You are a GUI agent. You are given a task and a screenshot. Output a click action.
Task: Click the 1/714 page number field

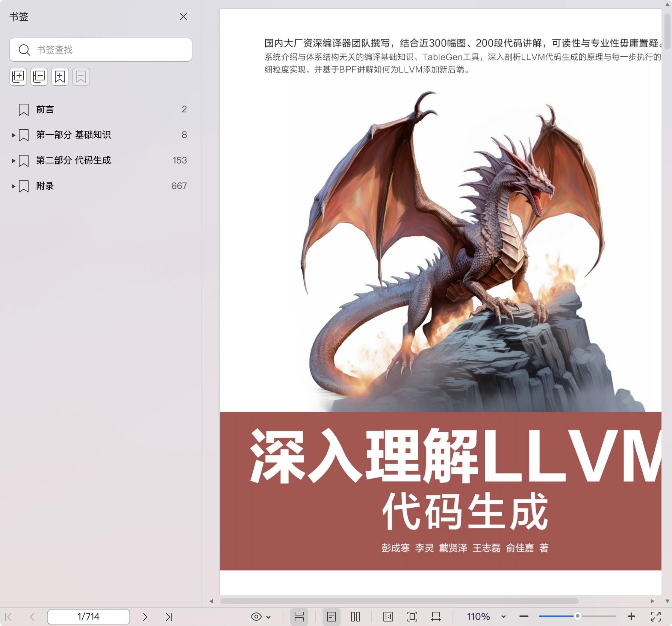click(x=89, y=617)
